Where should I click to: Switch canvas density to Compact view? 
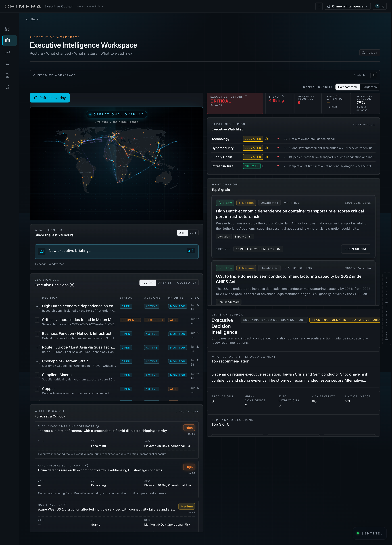[x=348, y=87]
